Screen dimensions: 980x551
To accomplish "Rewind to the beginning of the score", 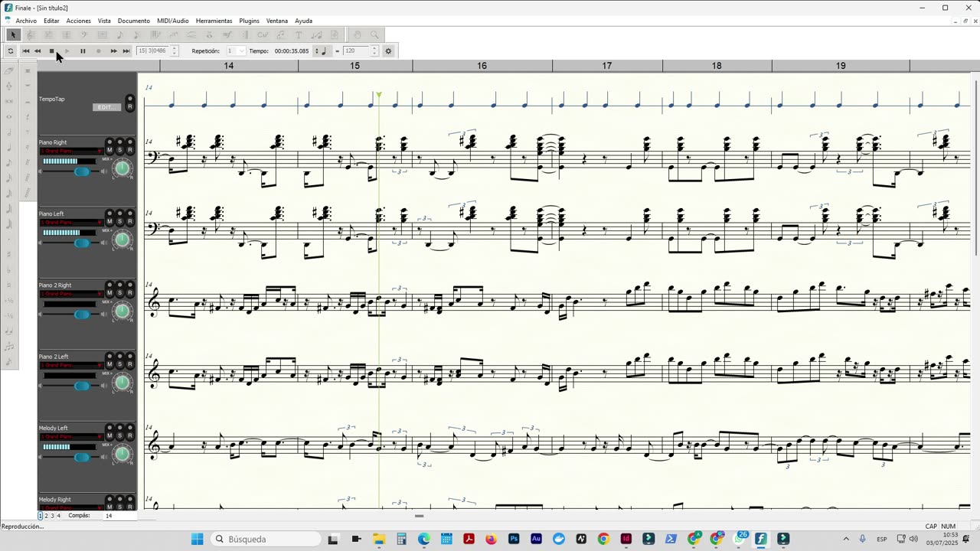I will point(25,51).
